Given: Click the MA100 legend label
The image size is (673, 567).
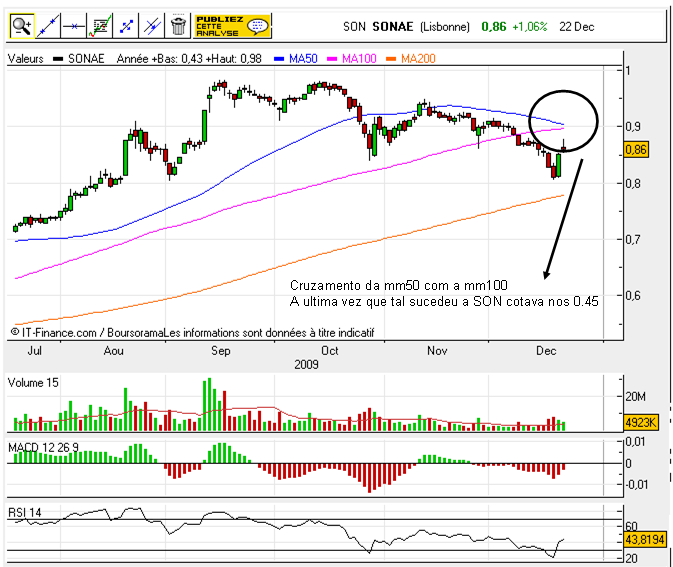Looking at the screenshot, I should [x=359, y=59].
